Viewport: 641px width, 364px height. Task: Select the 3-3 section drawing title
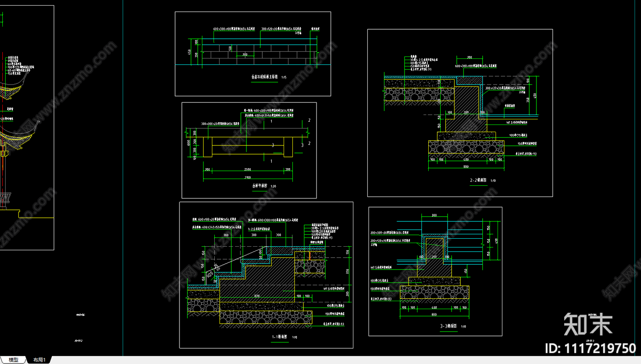[x=448, y=326]
